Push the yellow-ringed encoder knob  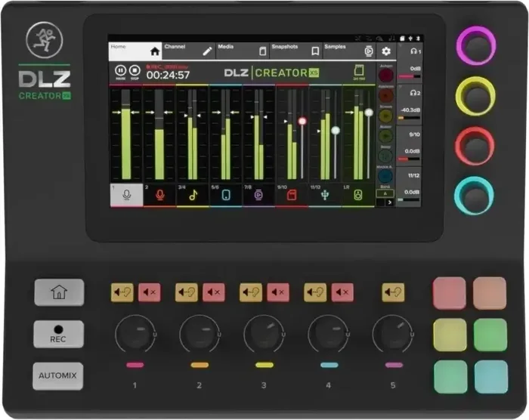click(475, 96)
